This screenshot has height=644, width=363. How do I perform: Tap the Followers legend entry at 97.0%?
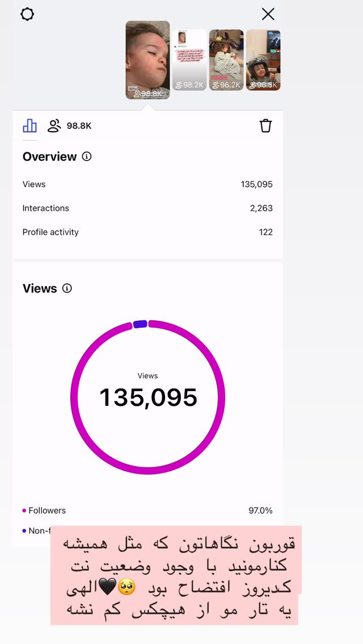pos(147,511)
